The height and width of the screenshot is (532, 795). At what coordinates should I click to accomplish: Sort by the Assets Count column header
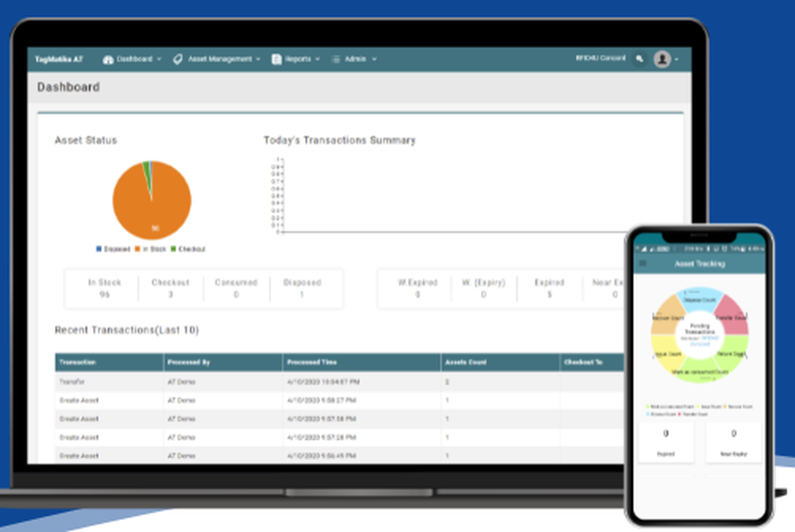click(x=500, y=362)
